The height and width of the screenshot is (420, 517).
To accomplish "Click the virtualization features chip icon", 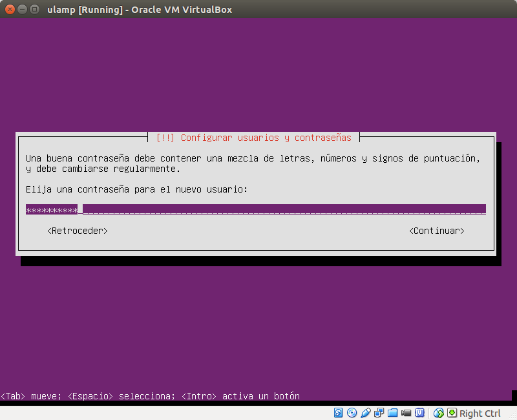I will [419, 413].
